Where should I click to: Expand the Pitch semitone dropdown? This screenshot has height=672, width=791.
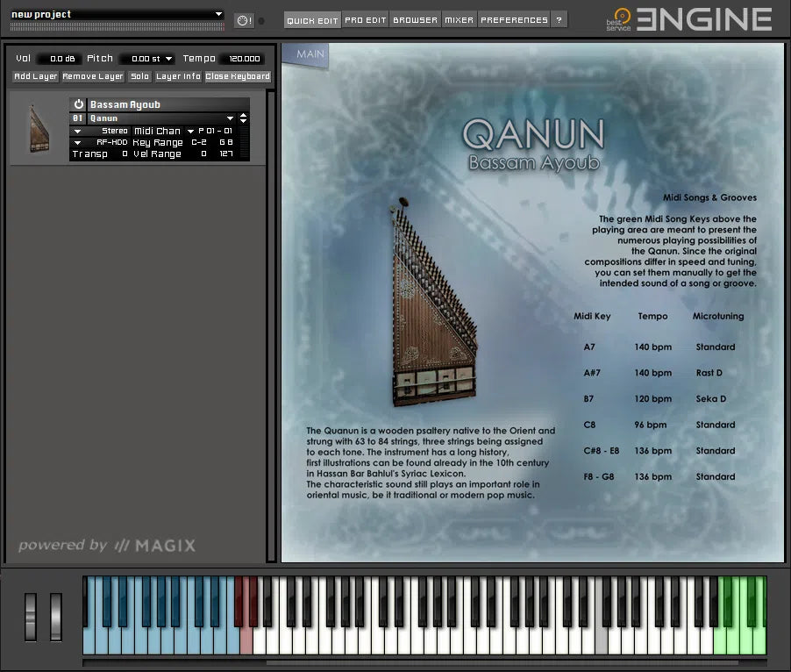(168, 59)
